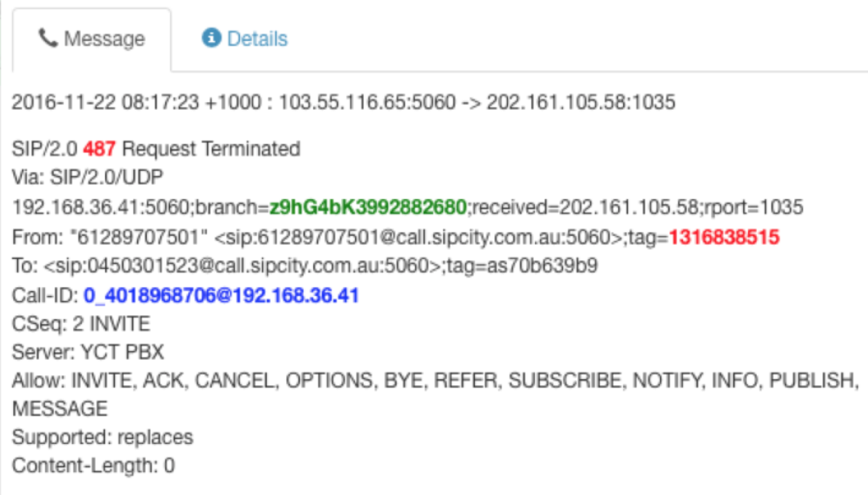Click the green branch value z9hG4bK3992882680

click(x=368, y=208)
